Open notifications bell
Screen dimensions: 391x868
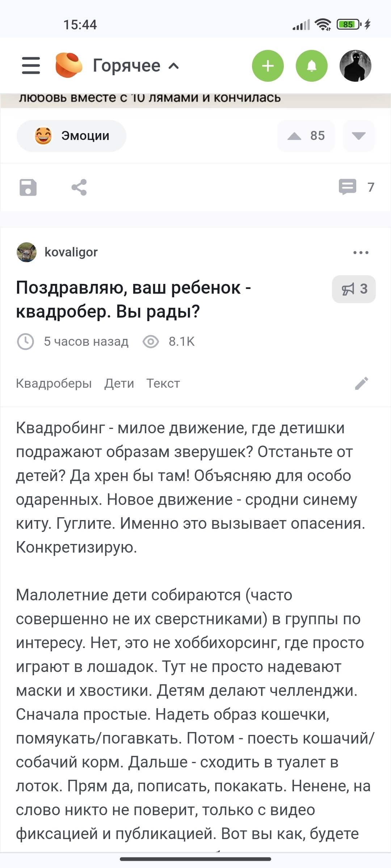(311, 66)
